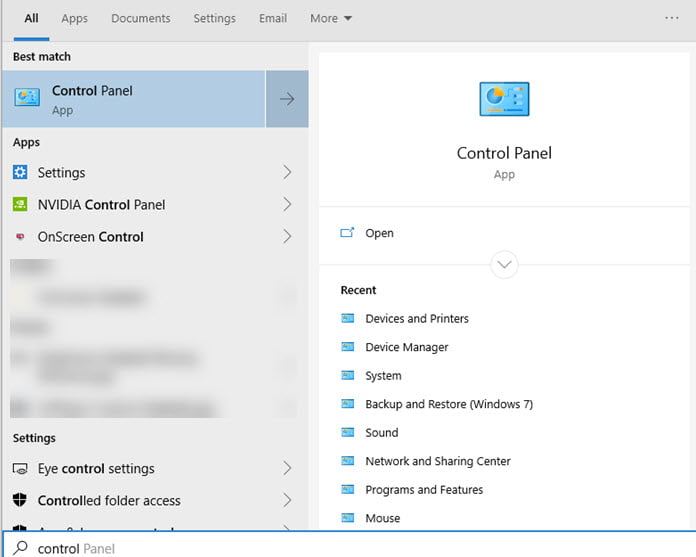Open Backup and Restore (Windows 7)

pos(449,404)
